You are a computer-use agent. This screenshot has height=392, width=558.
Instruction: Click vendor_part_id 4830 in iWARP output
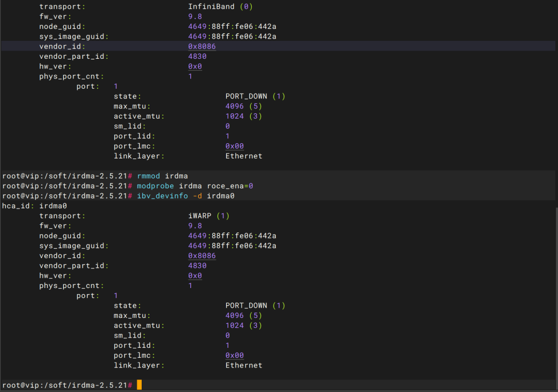click(x=197, y=266)
